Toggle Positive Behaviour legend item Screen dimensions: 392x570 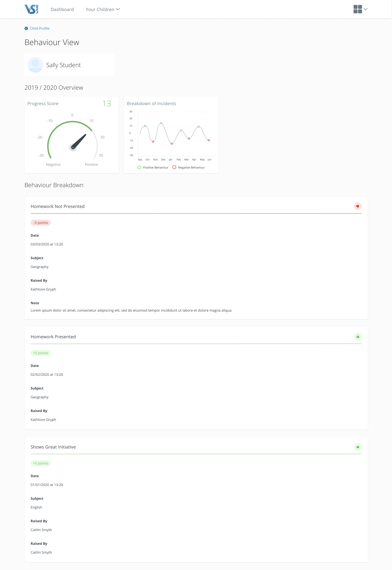(x=153, y=168)
